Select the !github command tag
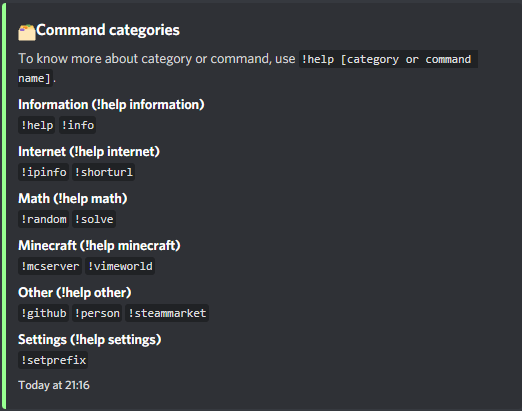Screen dimensions: 522x411 click(43, 313)
